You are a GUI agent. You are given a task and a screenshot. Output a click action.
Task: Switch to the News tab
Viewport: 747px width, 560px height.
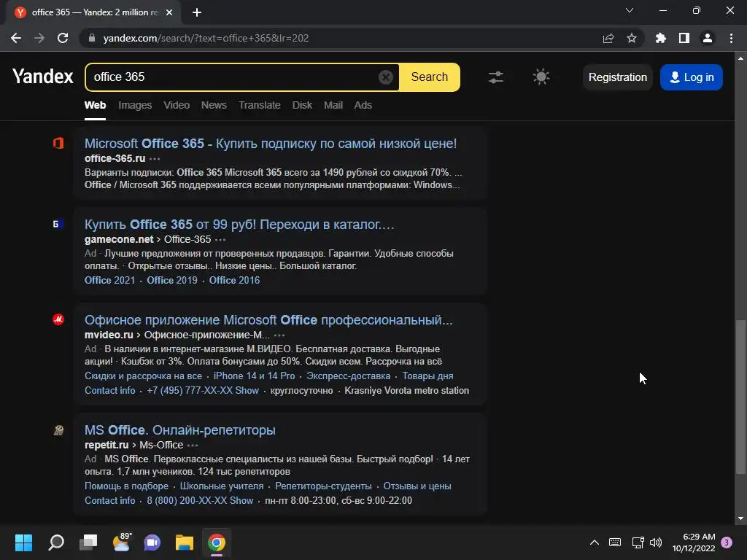point(214,105)
